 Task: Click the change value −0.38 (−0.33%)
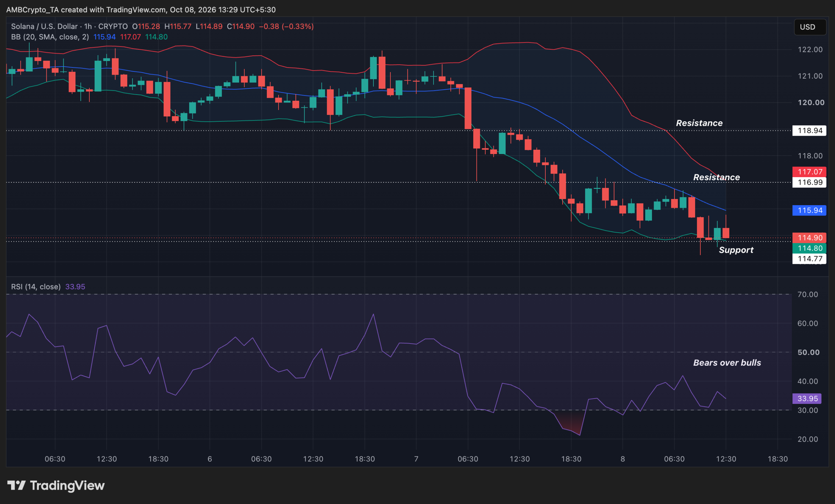click(286, 26)
